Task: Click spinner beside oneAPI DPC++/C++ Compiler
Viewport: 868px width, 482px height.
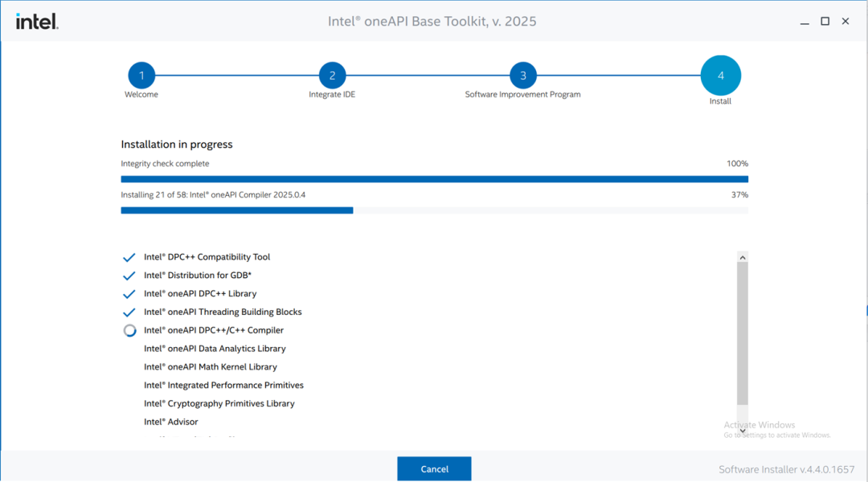Action: tap(129, 330)
